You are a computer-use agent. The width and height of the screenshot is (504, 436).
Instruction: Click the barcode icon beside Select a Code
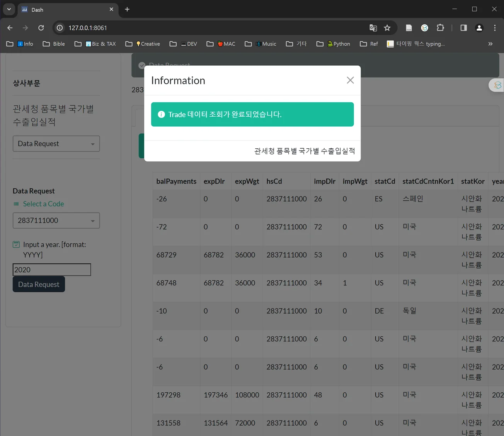(16, 204)
